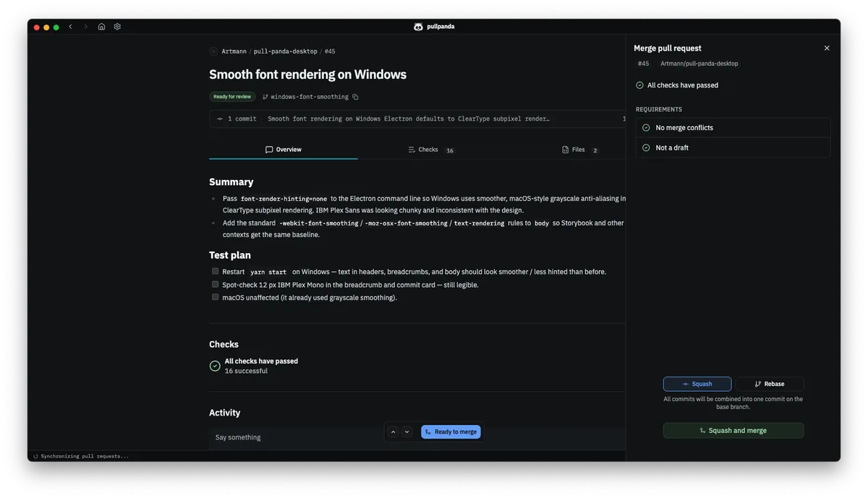
Task: Click the green check icon under Checks
Action: click(215, 366)
